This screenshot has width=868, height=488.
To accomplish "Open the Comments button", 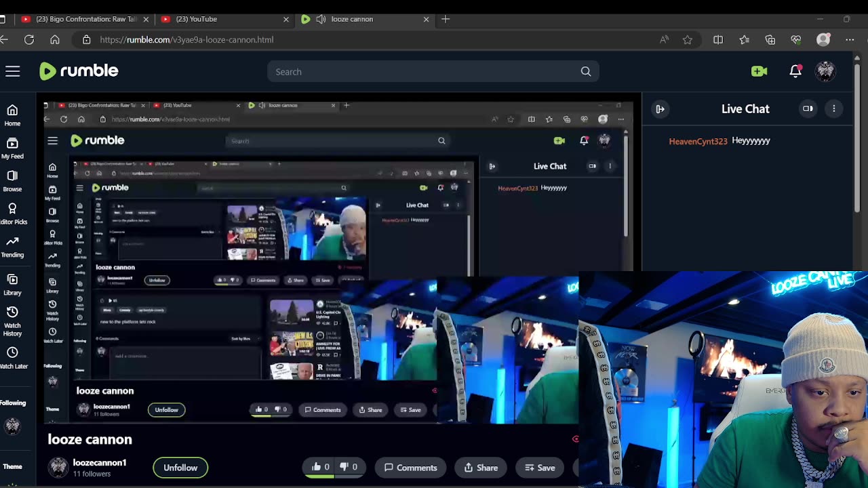I will point(410,468).
